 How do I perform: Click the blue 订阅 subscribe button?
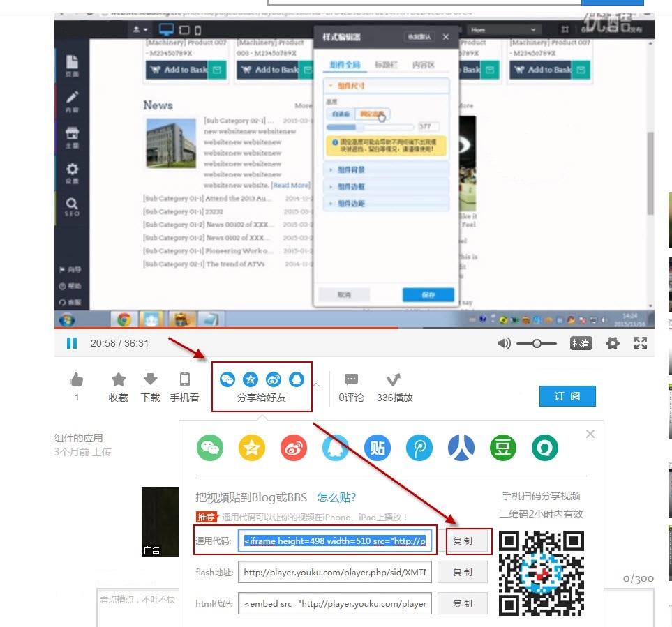567,396
